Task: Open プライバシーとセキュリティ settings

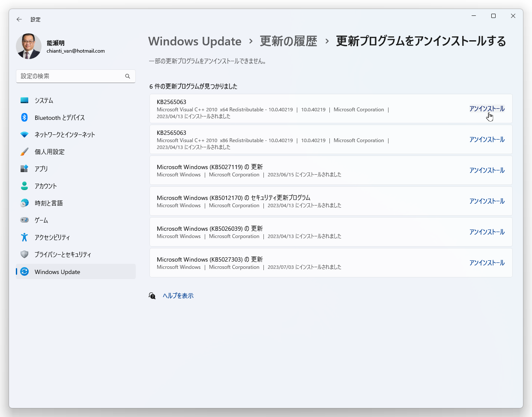Action: pos(76,254)
